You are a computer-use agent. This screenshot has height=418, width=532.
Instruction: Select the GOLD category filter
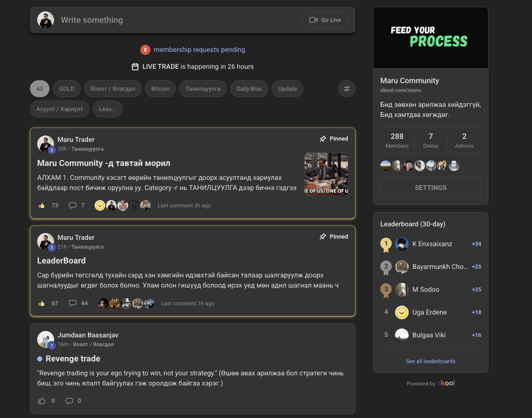click(x=67, y=89)
